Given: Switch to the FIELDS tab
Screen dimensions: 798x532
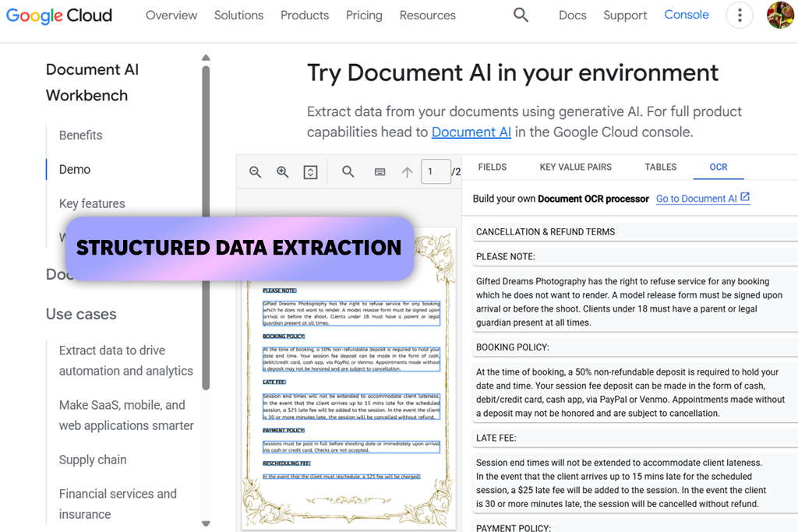Looking at the screenshot, I should coord(493,167).
